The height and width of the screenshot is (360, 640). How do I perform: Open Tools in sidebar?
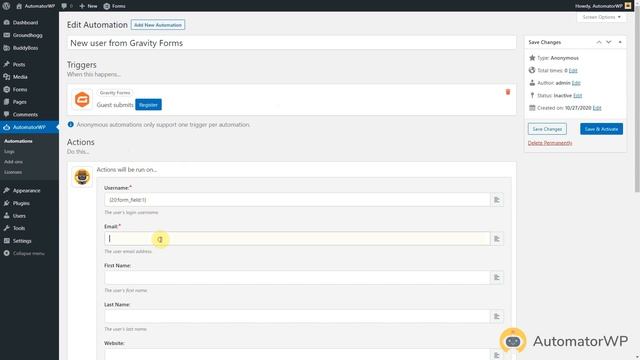click(x=19, y=228)
